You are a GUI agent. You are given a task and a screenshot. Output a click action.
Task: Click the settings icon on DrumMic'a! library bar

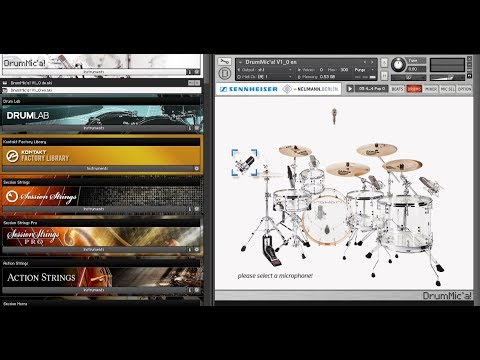197,72
